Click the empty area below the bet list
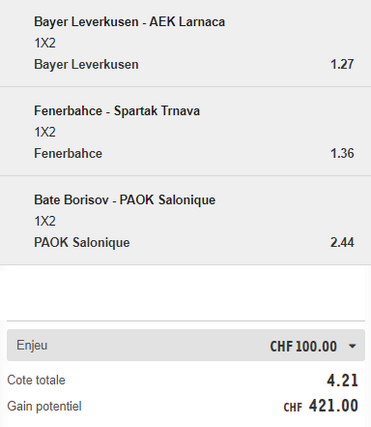The height and width of the screenshot is (427, 371). [185, 293]
